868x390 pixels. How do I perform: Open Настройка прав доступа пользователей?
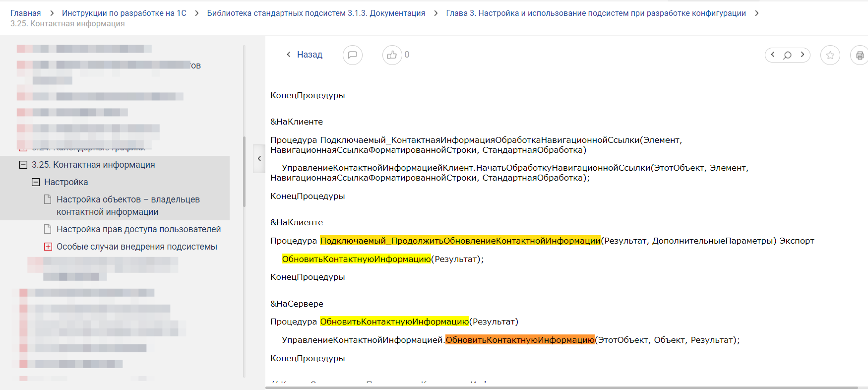139,229
